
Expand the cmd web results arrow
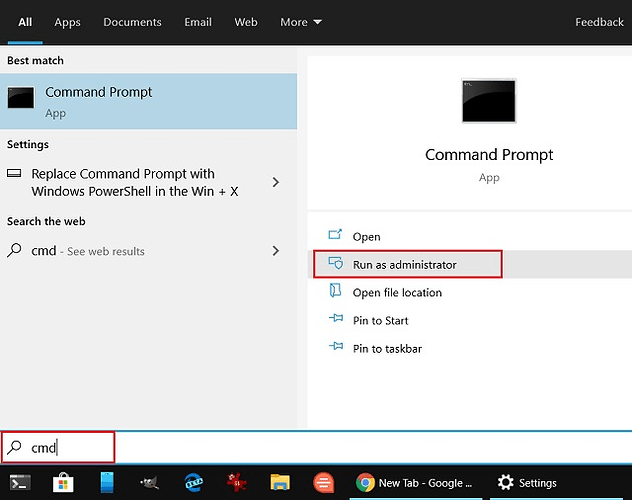(276, 251)
